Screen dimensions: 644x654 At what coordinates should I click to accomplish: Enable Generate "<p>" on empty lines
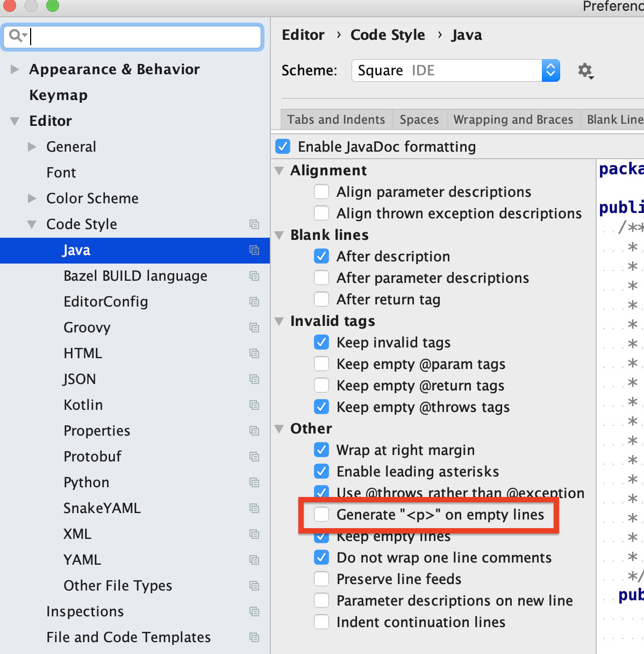point(321,515)
